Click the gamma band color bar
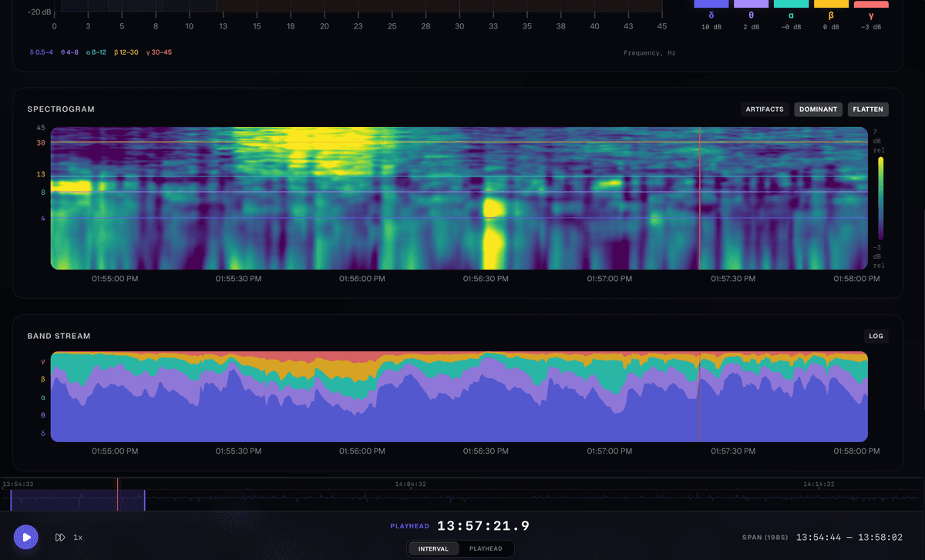 coord(871,4)
